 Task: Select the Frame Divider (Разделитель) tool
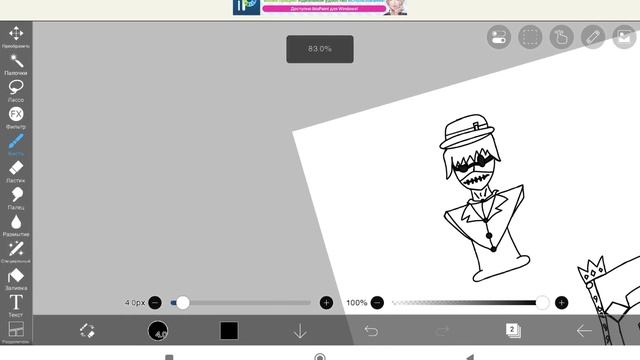pyautogui.click(x=16, y=332)
